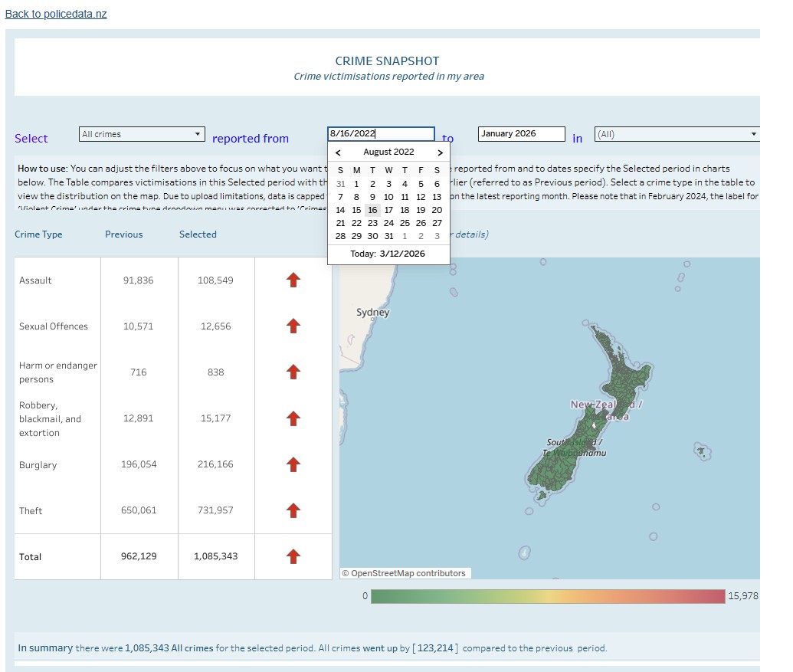Click the reported from date field 8/16/2022

coord(381,133)
